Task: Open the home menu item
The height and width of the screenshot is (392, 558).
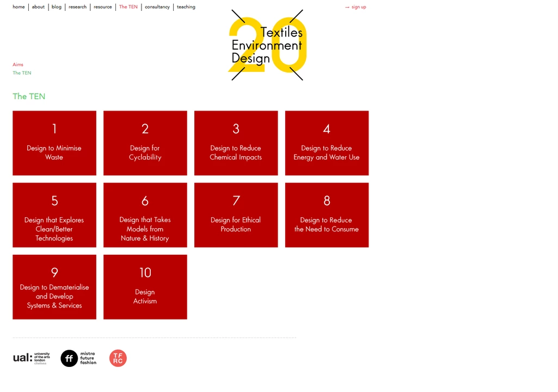Action: (x=19, y=7)
